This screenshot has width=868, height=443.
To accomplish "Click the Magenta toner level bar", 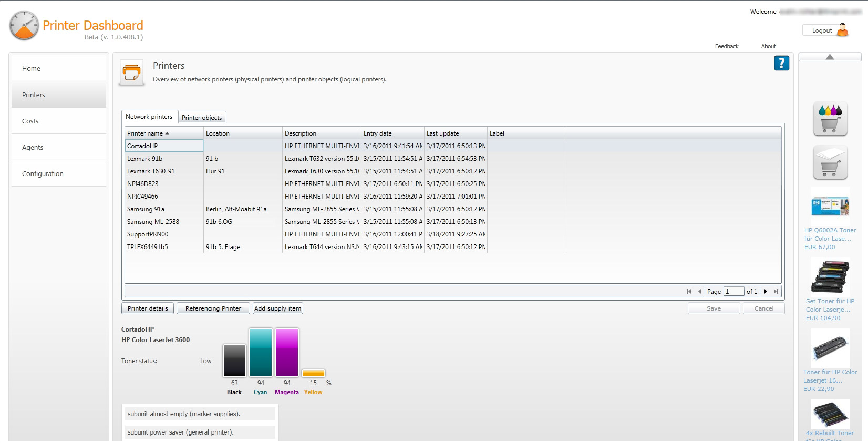I will (287, 353).
